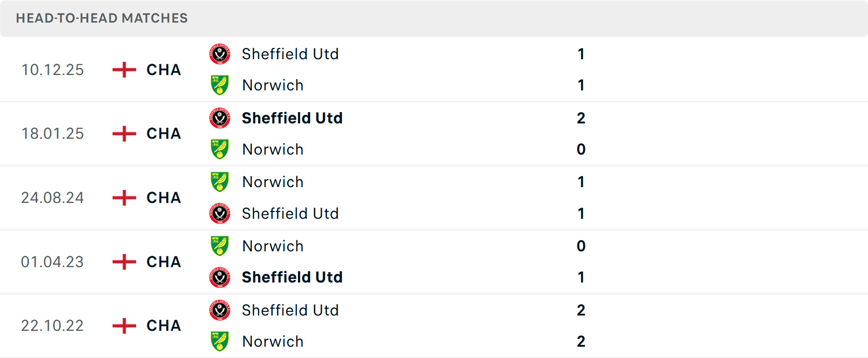This screenshot has width=868, height=358.
Task: Click the Norwich crest in the 24.08.24 match
Action: 220,182
